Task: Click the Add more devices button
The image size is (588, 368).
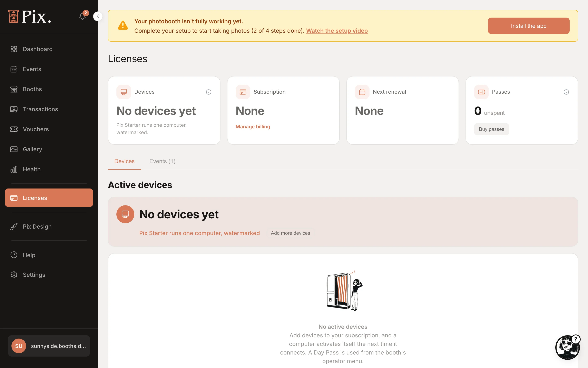Action: click(290, 233)
